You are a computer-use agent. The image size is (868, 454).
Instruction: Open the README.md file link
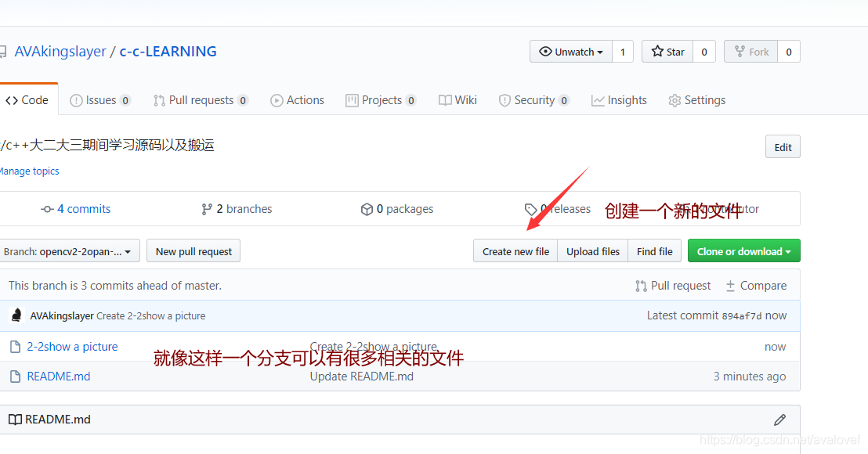point(59,377)
